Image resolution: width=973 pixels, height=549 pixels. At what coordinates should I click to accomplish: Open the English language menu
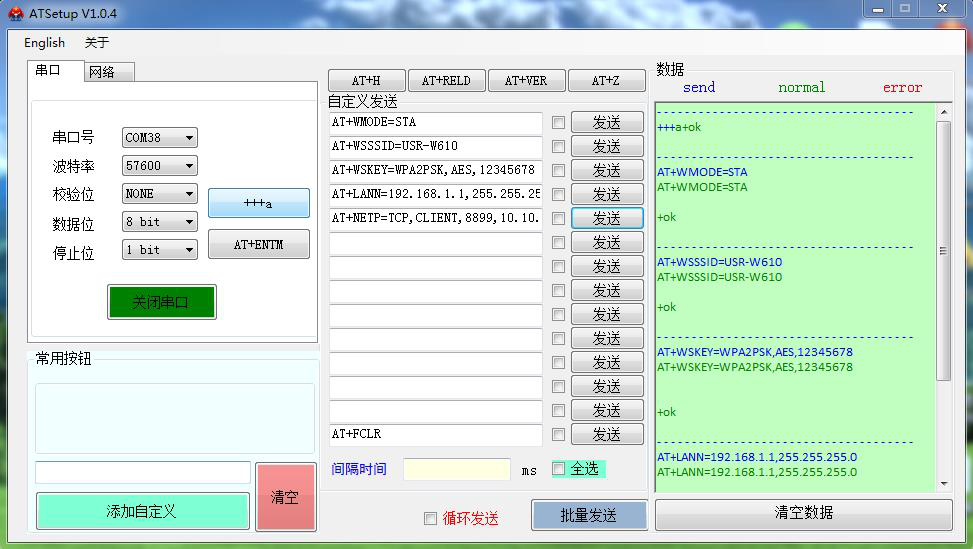coord(44,43)
